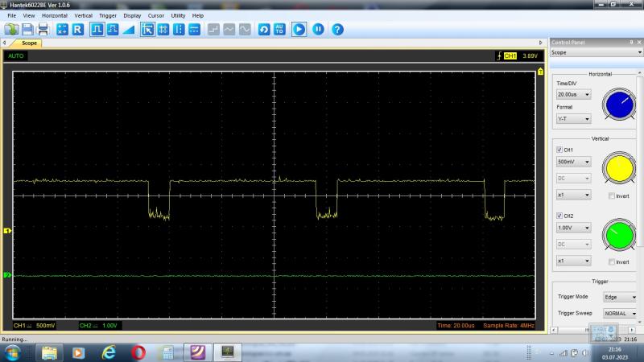Click the blue Horizontal time knob
Screen dimensions: 644x362
[x=618, y=105]
